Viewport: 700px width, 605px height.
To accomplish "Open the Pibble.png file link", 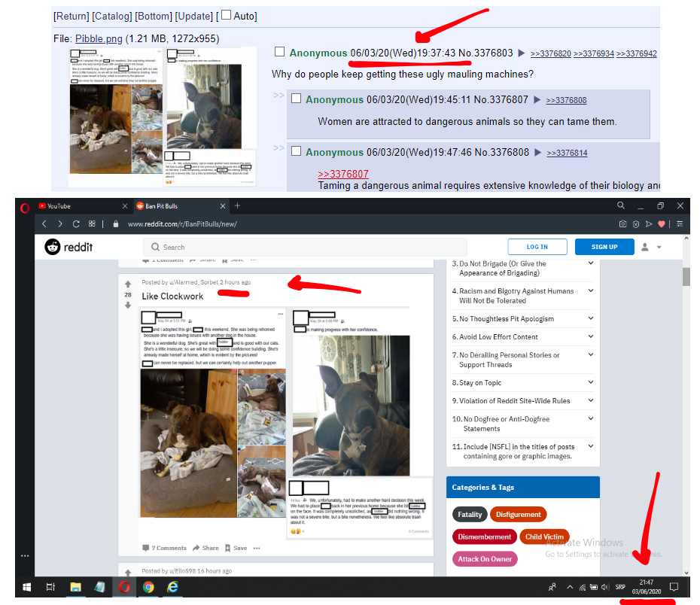I will [99, 39].
